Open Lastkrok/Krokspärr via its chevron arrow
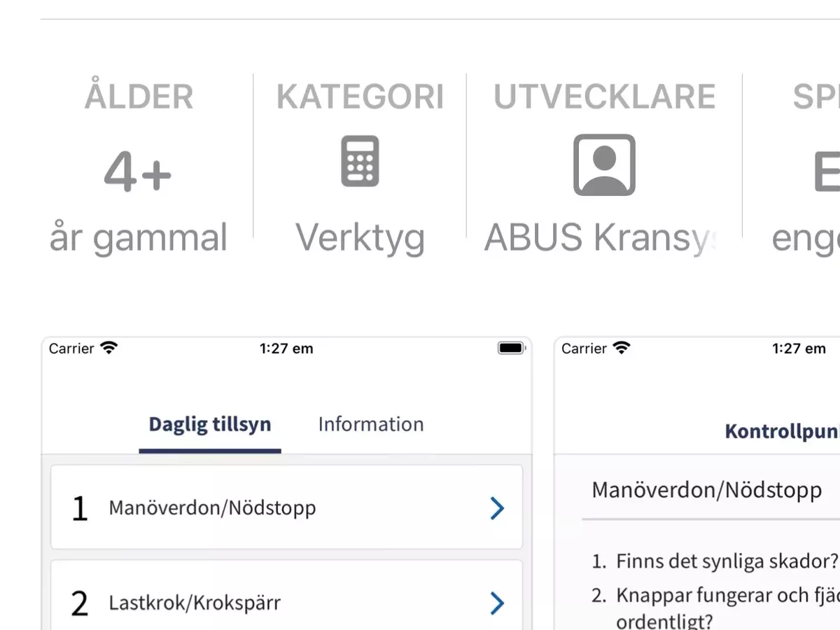This screenshot has width=840, height=630. [497, 603]
